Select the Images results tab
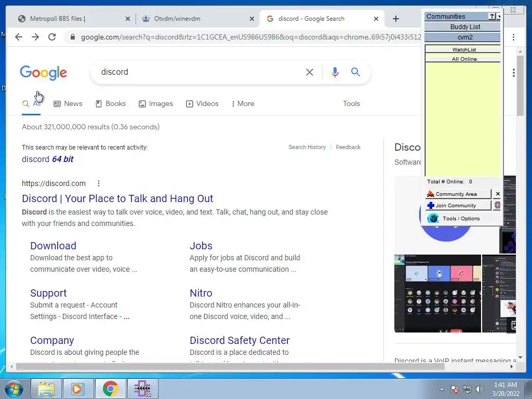This screenshot has width=532, height=399. tap(156, 104)
